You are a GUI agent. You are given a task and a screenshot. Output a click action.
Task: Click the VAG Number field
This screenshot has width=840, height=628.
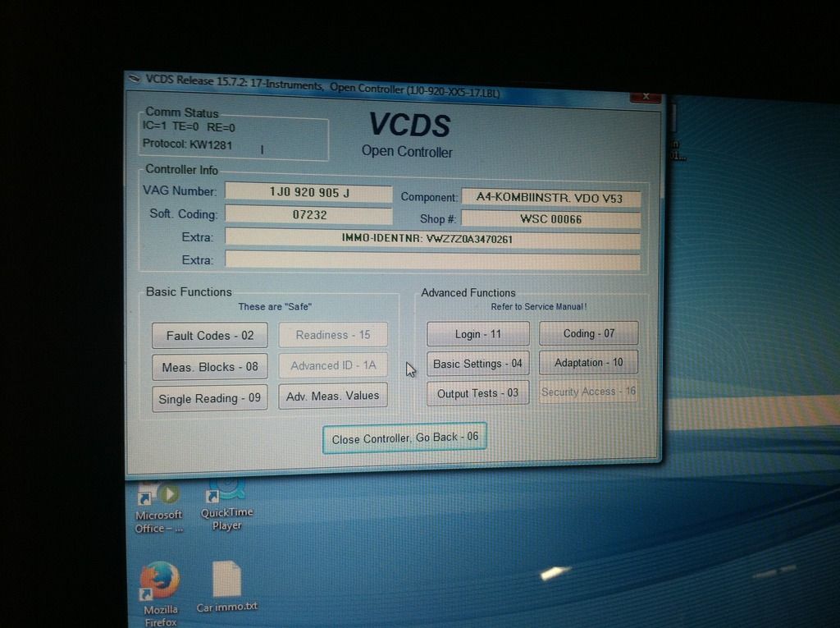(x=308, y=193)
